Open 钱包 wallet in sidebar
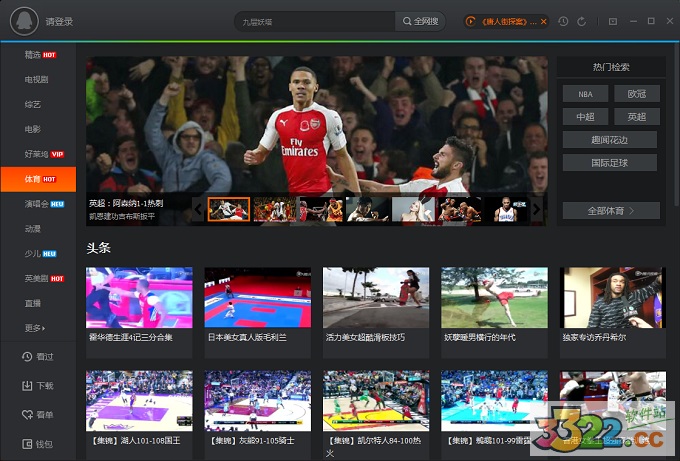 pyautogui.click(x=38, y=443)
